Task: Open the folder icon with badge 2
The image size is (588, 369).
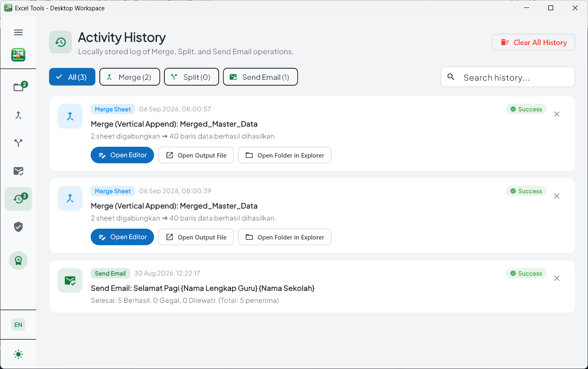Action: (18, 87)
